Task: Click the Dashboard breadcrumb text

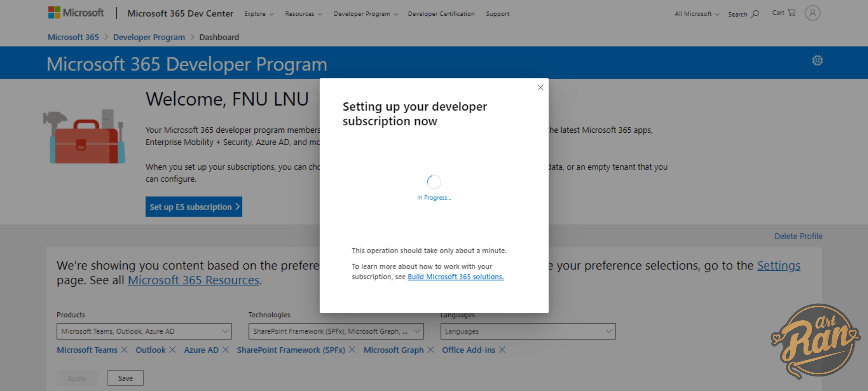Action: pyautogui.click(x=219, y=37)
